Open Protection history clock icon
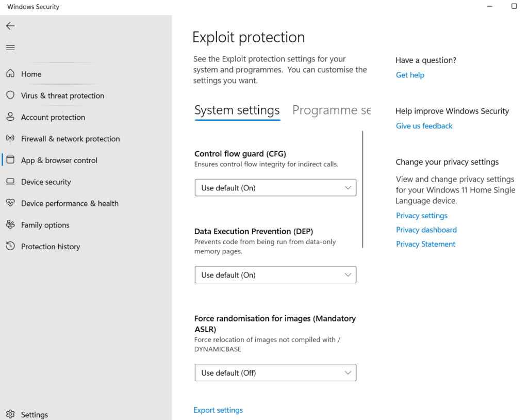 tap(10, 247)
